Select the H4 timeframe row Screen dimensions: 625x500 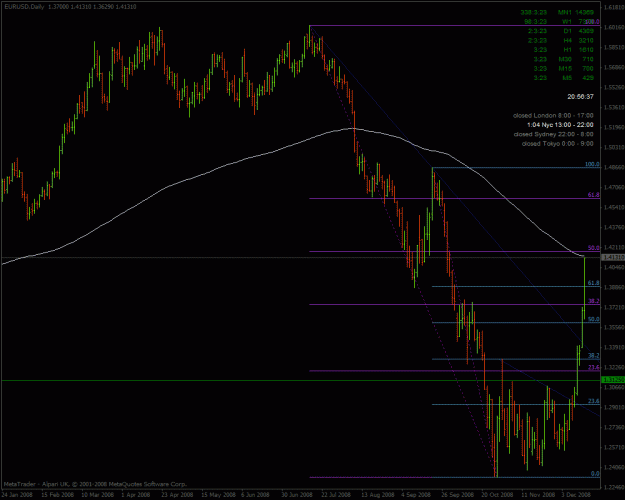click(560, 40)
